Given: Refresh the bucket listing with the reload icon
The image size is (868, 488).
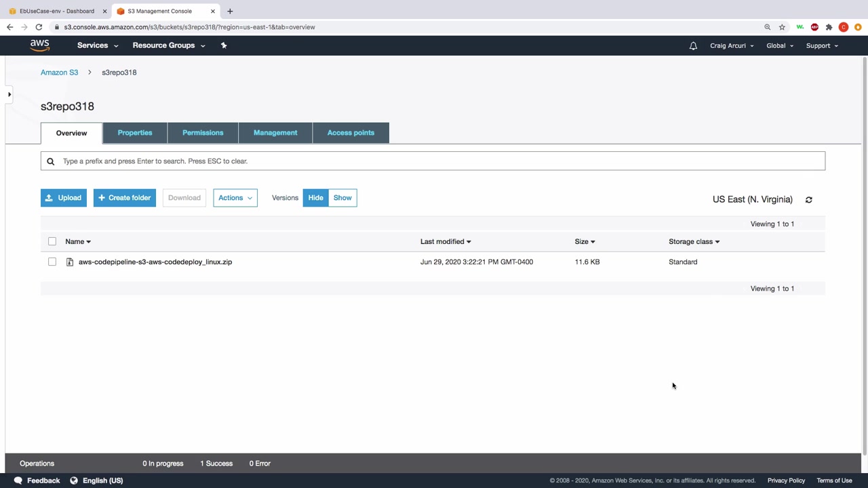Looking at the screenshot, I should (808, 200).
